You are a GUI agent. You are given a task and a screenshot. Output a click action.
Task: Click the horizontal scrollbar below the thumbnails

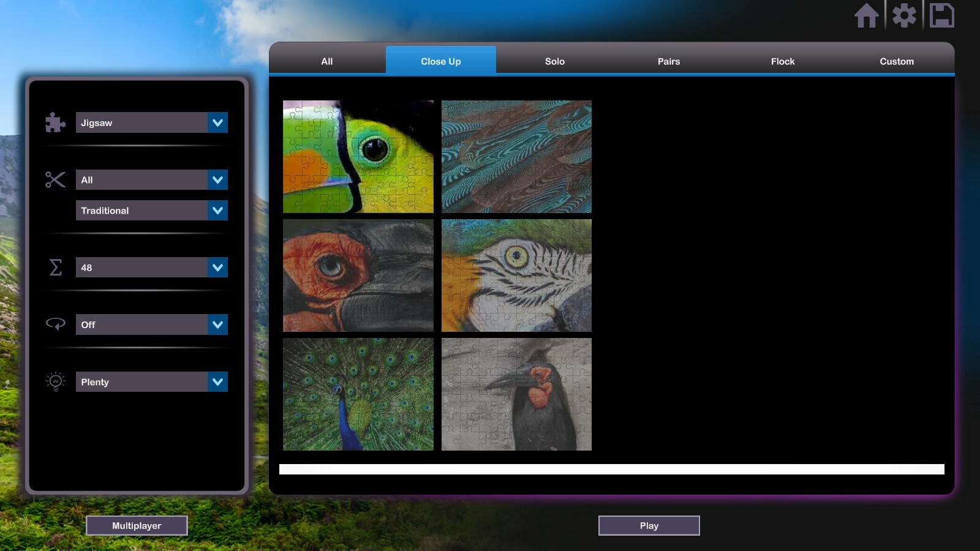coord(612,468)
